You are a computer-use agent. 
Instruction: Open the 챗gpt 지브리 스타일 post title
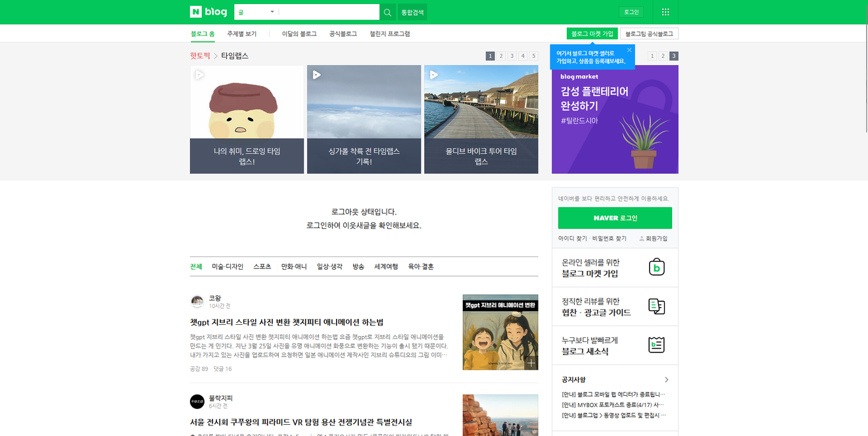[x=287, y=322]
